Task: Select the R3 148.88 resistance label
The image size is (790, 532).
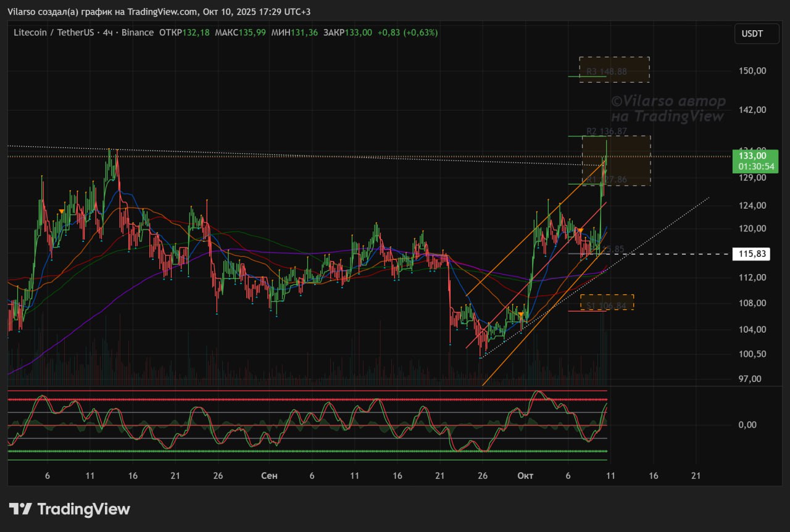Action: pyautogui.click(x=606, y=72)
